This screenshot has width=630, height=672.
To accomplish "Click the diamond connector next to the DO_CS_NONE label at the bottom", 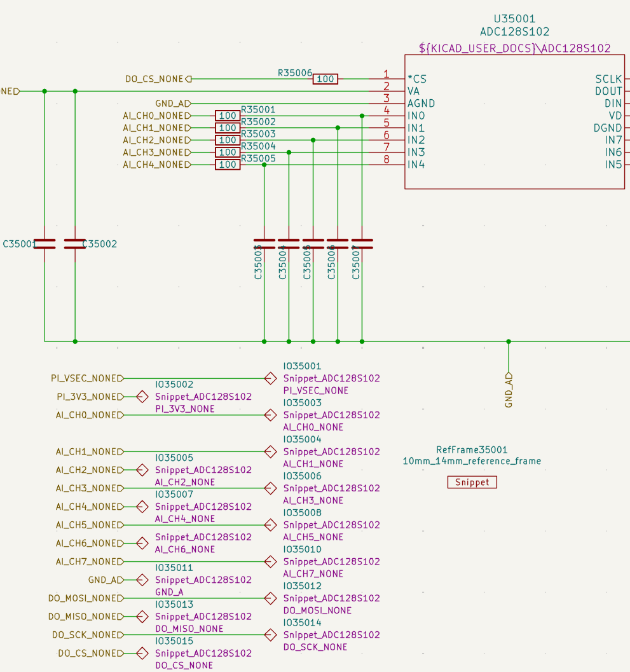I will click(x=142, y=653).
